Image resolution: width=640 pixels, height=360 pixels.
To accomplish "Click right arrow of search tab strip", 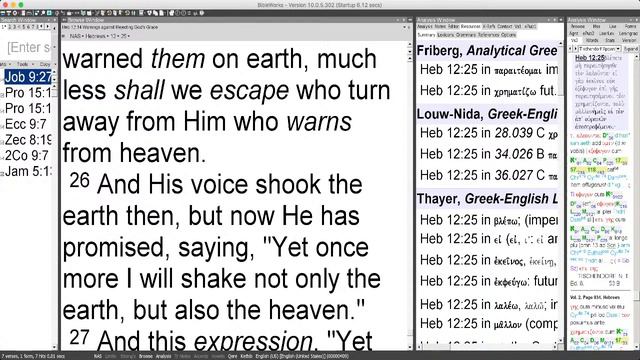I will [48, 27].
